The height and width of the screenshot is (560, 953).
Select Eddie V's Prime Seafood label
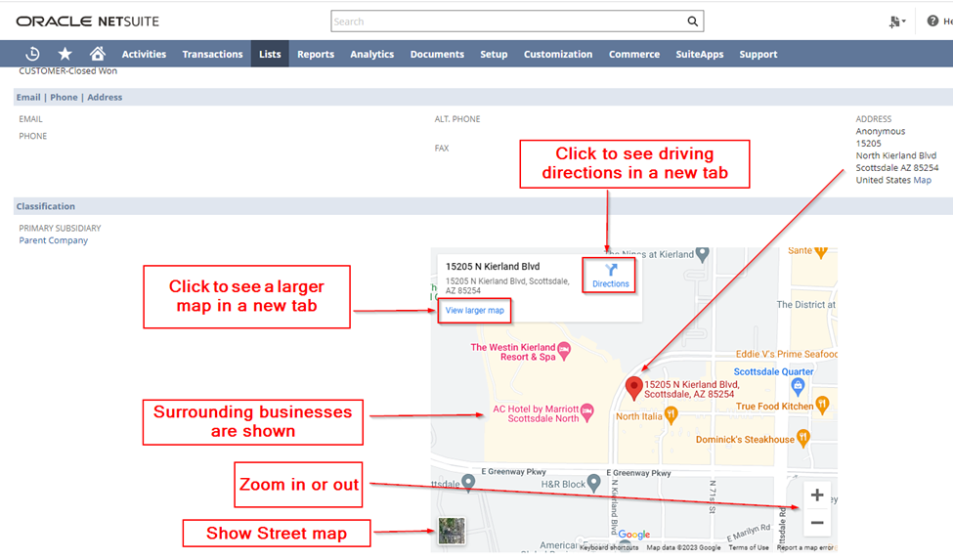click(x=787, y=354)
